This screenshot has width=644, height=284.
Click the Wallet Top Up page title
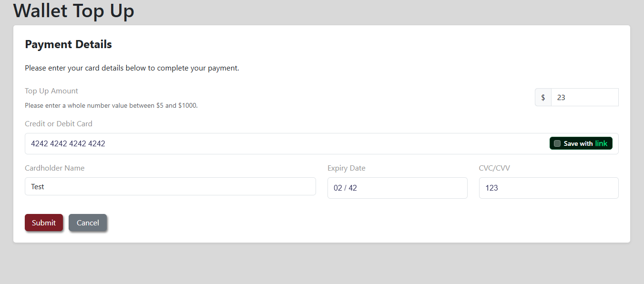pos(73,10)
